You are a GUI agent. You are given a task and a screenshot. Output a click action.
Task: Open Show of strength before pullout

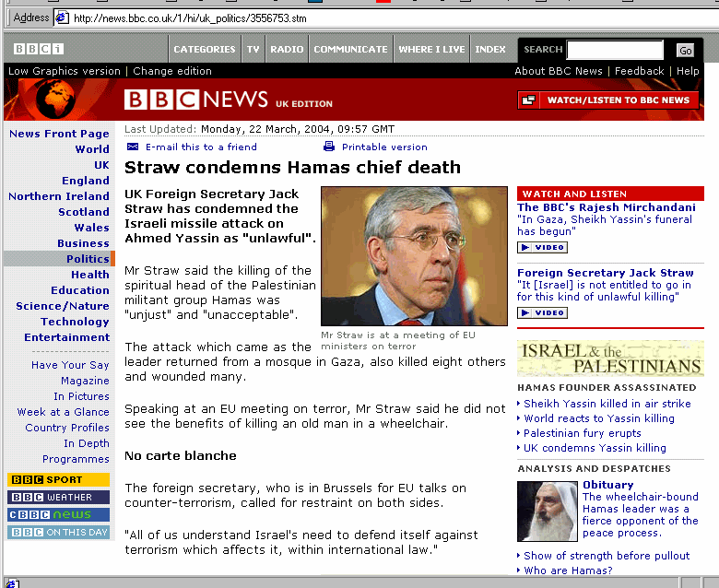coord(607,556)
